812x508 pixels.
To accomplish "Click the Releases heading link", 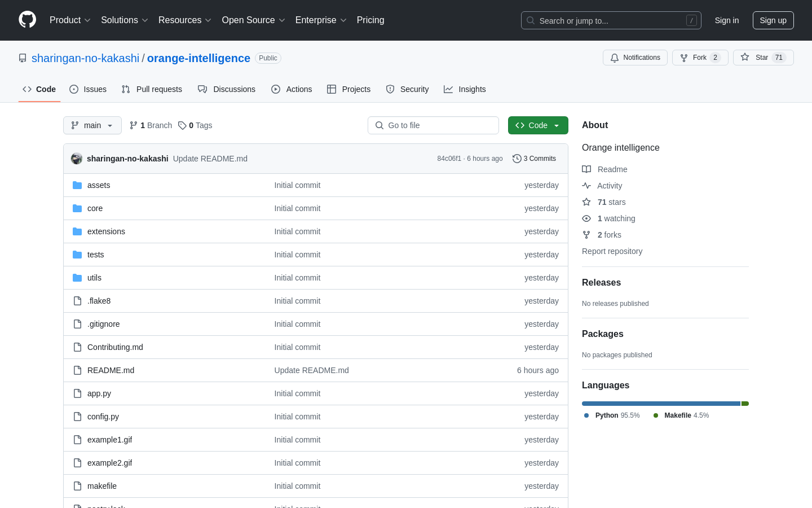I will point(601,282).
